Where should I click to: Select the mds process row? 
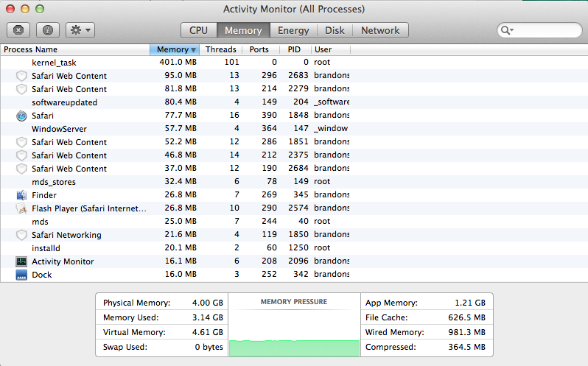[294, 222]
